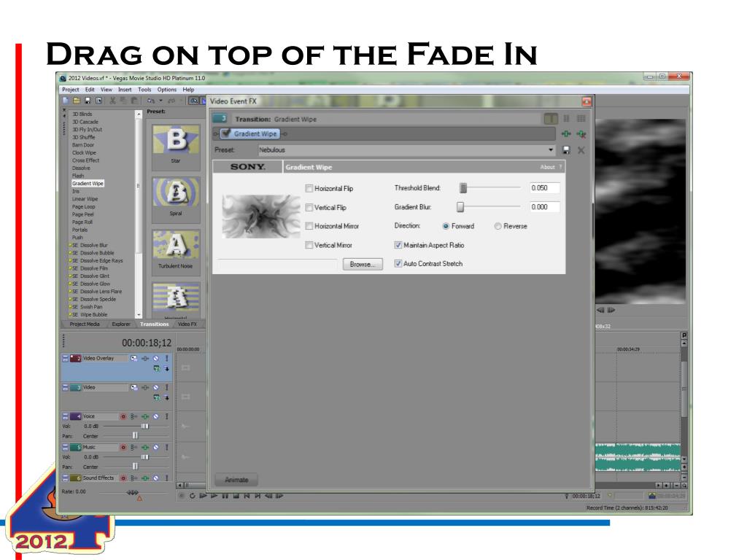747x560 pixels.
Task: Click the Stop button in the transport bar
Action: click(236, 496)
